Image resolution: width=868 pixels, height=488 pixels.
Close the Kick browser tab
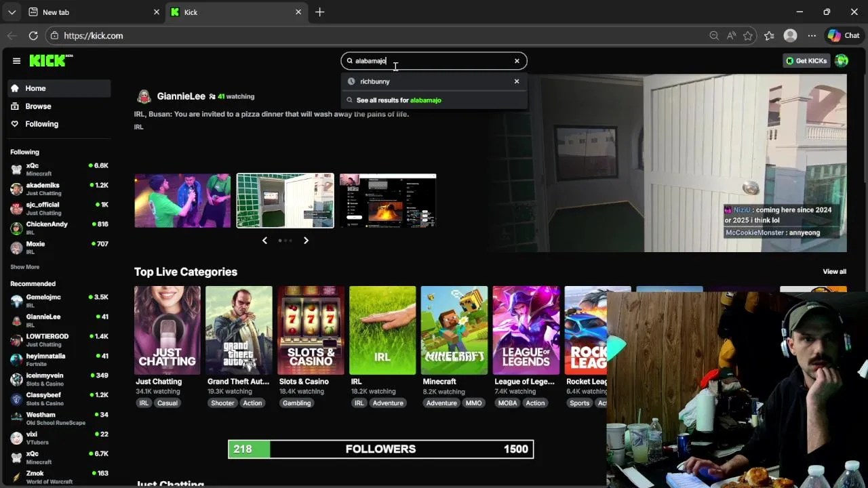coord(298,12)
